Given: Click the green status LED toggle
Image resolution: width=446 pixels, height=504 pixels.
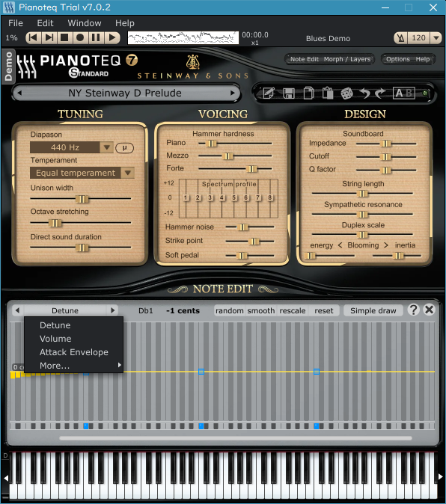Looking at the screenshot, I should point(425,93).
